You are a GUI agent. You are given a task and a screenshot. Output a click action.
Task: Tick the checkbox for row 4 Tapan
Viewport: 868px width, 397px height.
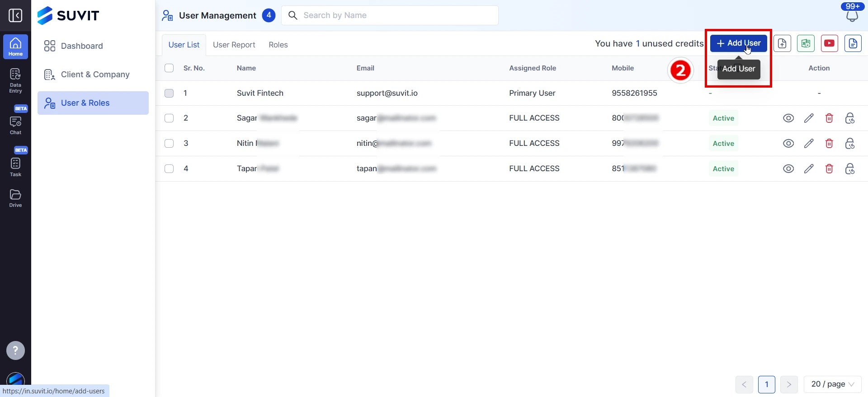(x=169, y=169)
